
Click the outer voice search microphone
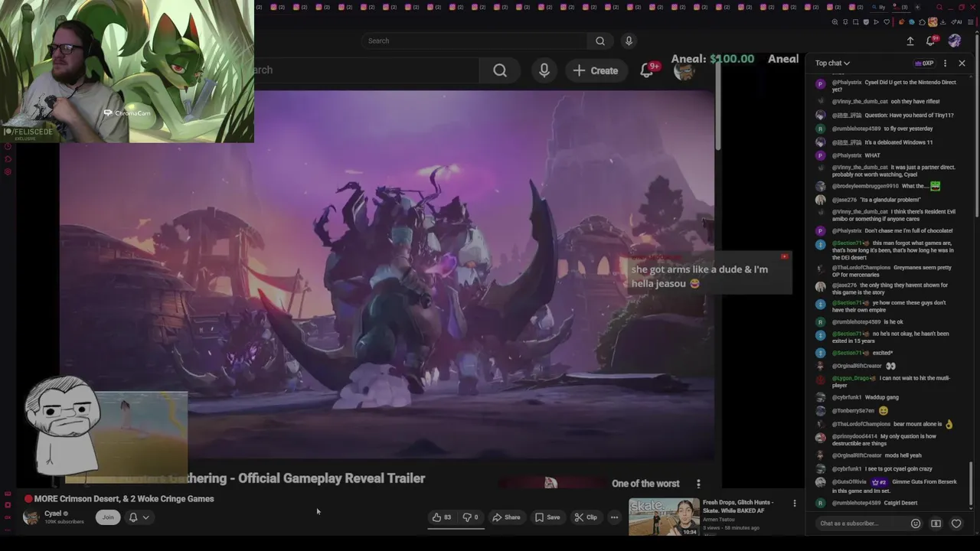(x=629, y=41)
